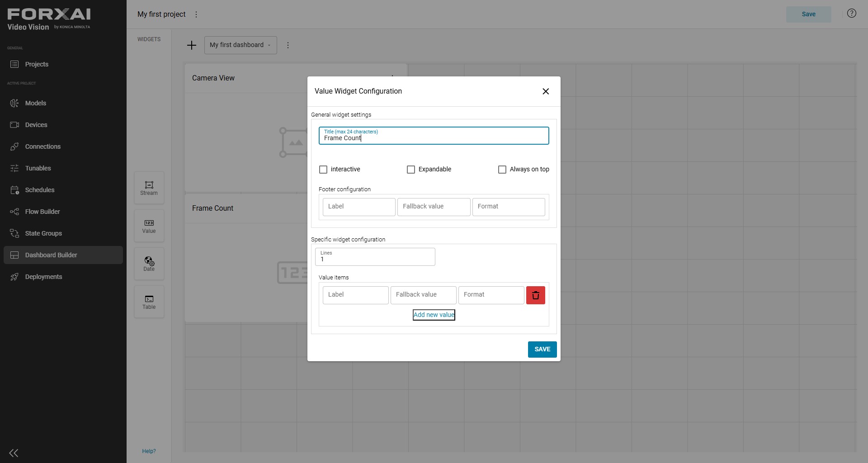Close the Value Widget Configuration dialog

(546, 91)
